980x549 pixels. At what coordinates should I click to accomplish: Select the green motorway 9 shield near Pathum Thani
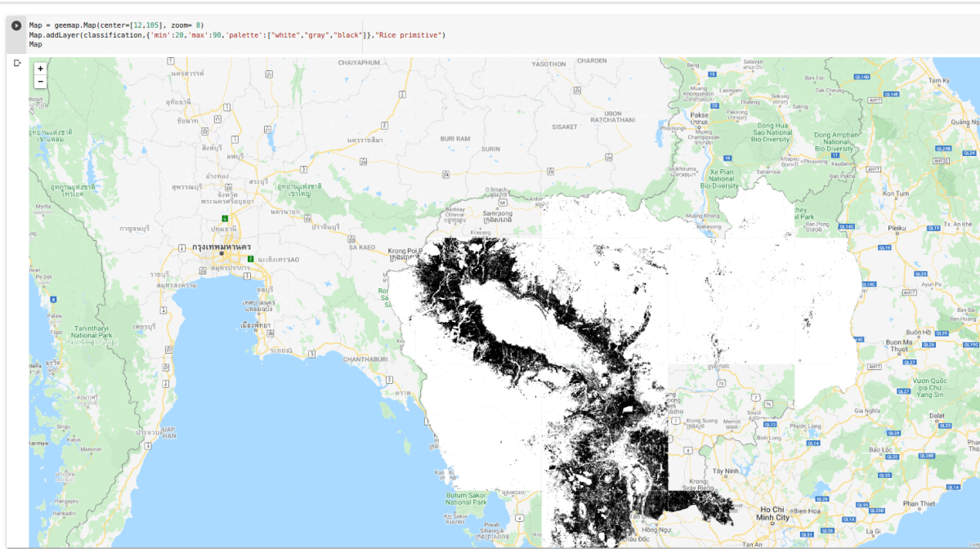(225, 218)
